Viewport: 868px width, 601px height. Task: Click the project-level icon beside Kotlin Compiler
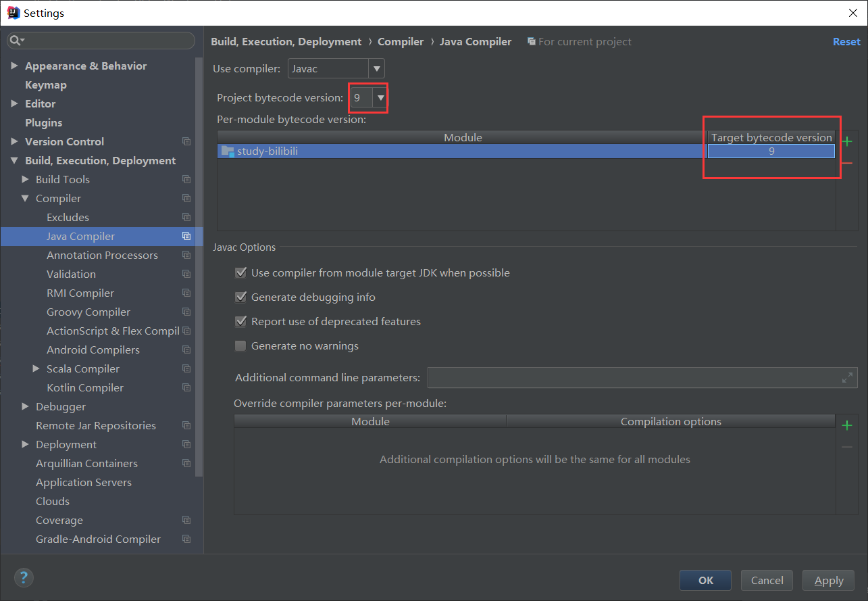(x=186, y=387)
